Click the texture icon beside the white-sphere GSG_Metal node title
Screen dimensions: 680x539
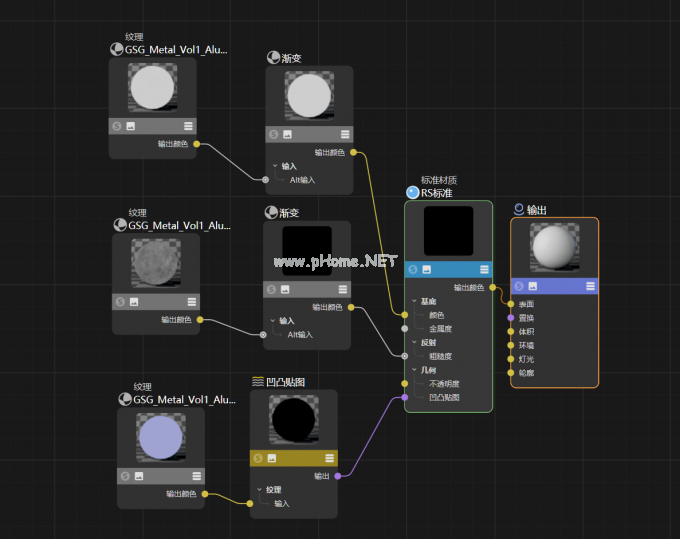tap(116, 49)
